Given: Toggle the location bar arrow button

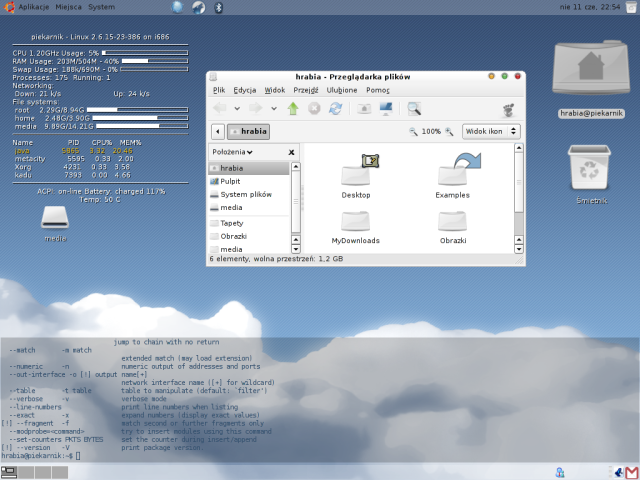Looking at the screenshot, I should pos(218,131).
